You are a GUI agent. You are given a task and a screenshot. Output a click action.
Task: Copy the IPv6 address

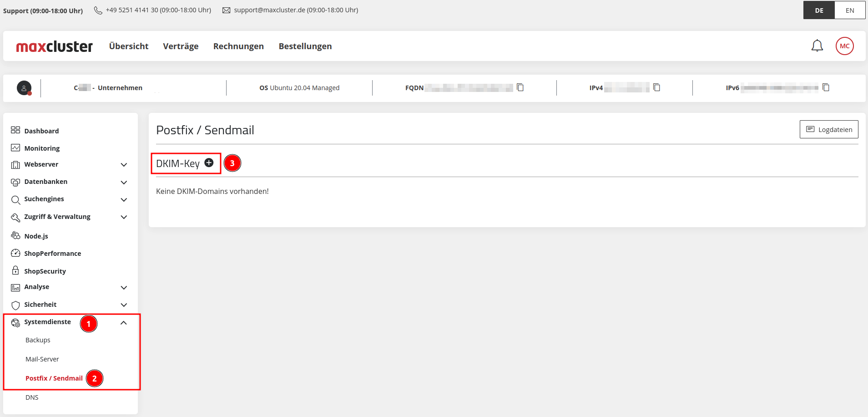[826, 87]
